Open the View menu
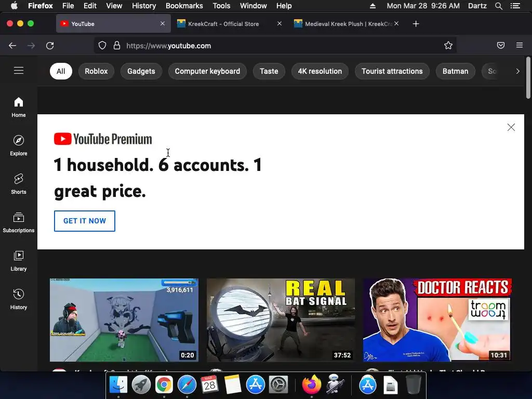Screen dimensions: 532x399 click(114, 6)
